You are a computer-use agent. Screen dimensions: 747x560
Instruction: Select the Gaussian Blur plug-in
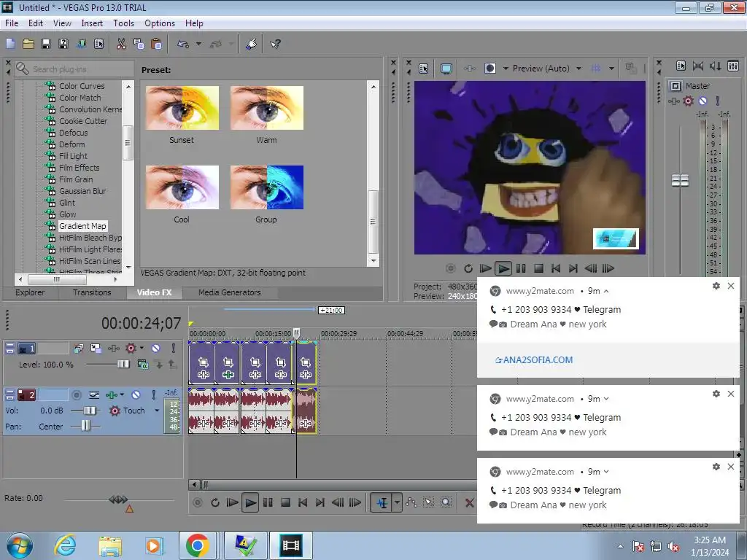[x=82, y=191]
